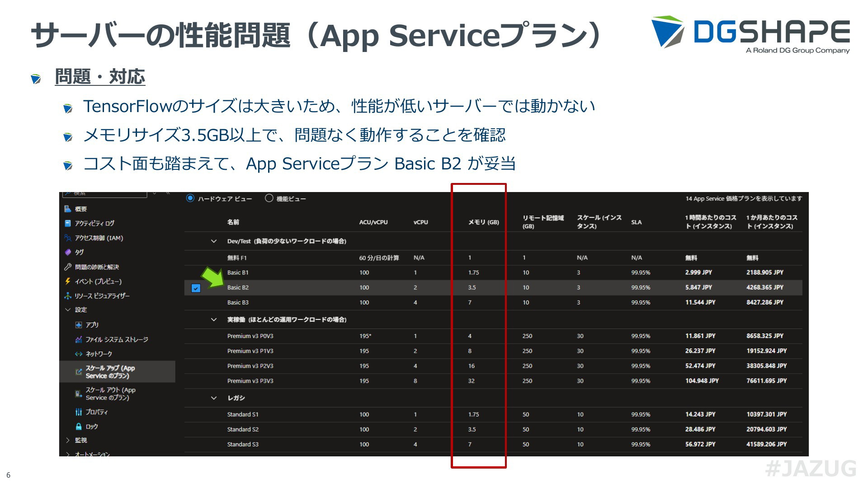
Task: Select Premium v3 P0V3 plan row
Action: click(493, 336)
